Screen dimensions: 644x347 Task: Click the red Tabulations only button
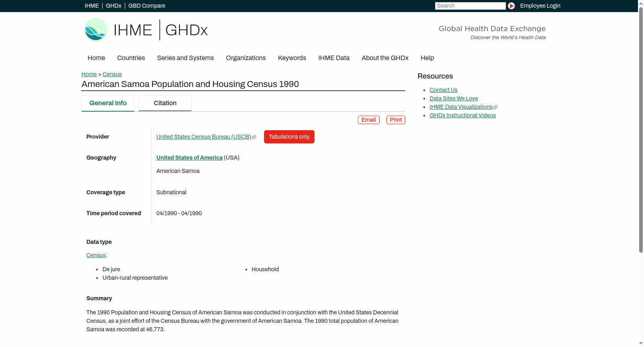289,137
